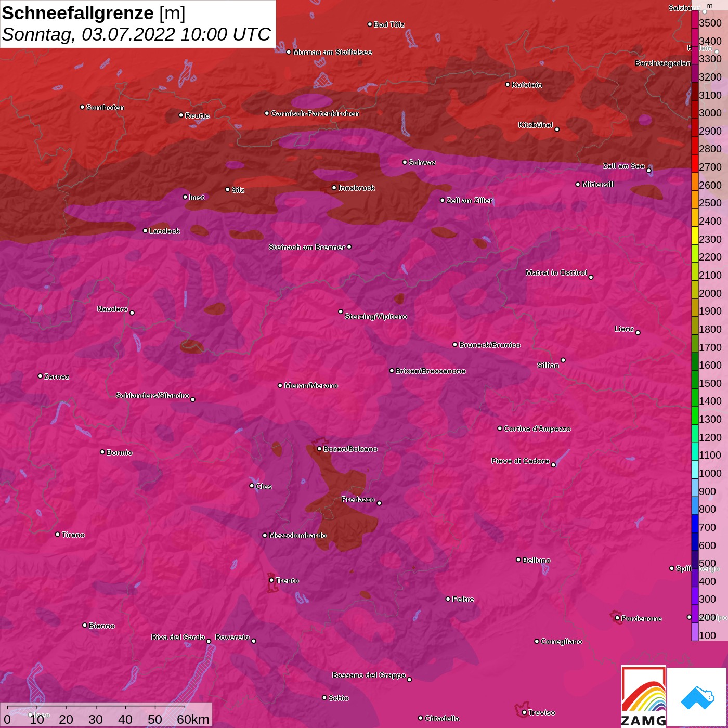Click the Schwaz label
Screen dimensions: 728x728
pyautogui.click(x=422, y=162)
